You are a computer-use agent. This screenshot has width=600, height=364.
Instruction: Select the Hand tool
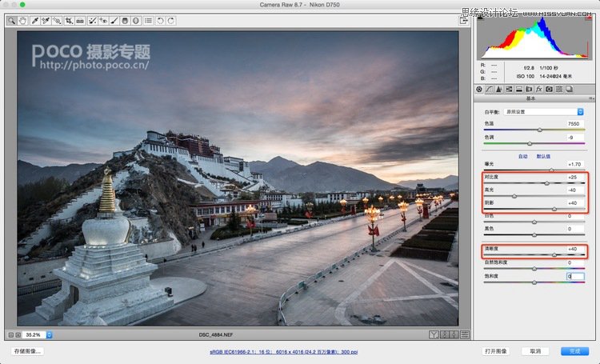tap(22, 21)
